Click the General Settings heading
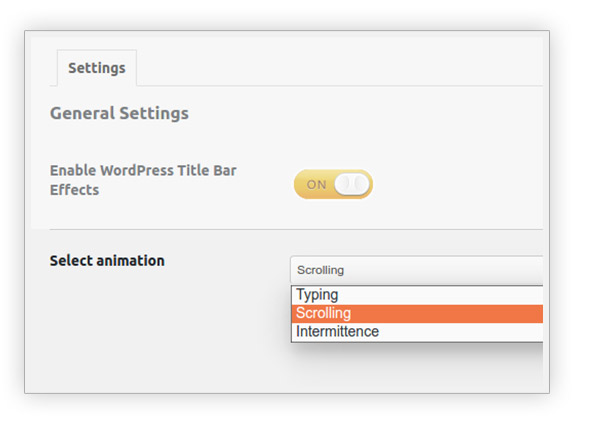This screenshot has height=426, width=600. tap(119, 113)
